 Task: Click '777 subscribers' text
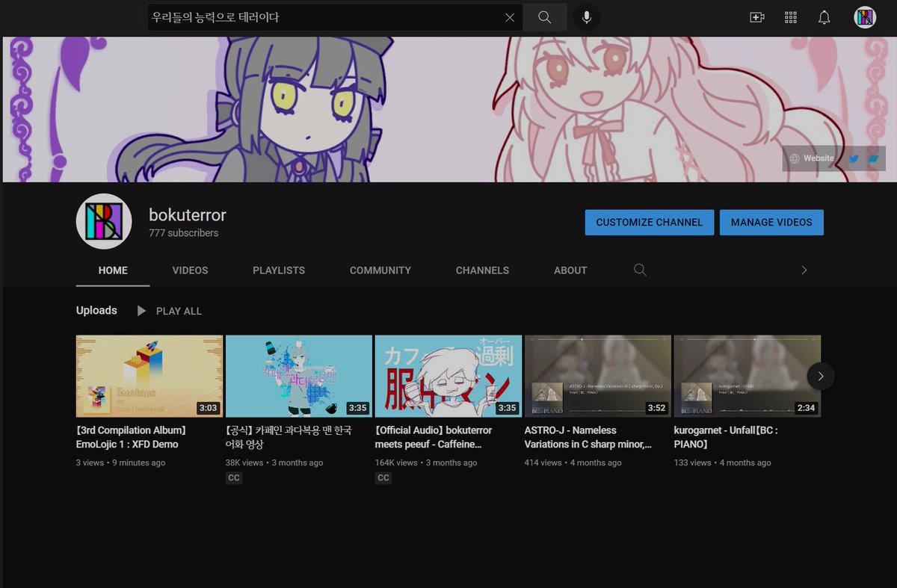(184, 233)
